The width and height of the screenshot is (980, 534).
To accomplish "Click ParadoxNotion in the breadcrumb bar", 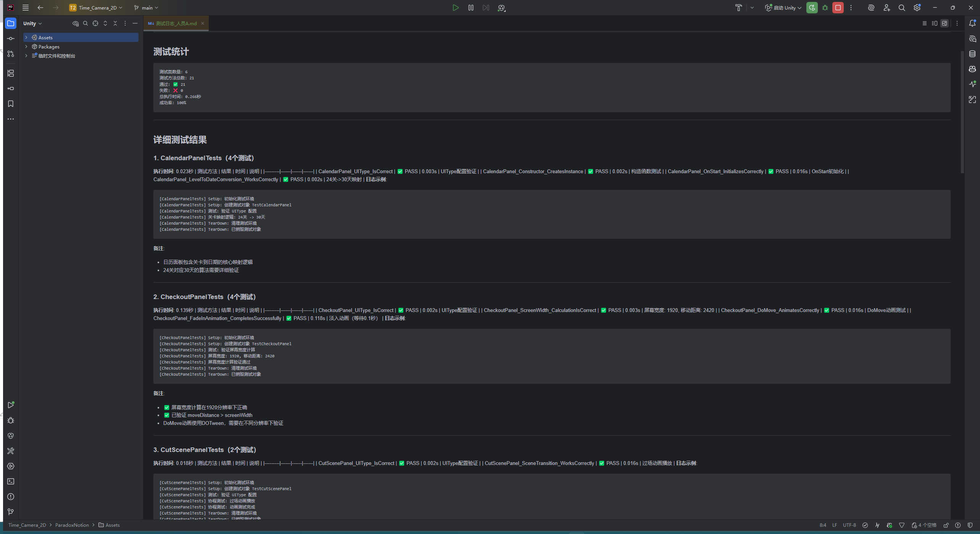I will point(72,525).
